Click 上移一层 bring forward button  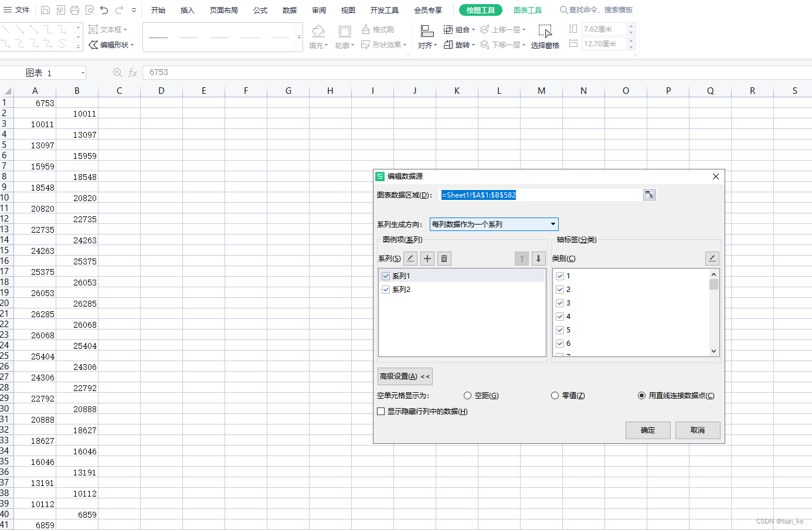pyautogui.click(x=503, y=29)
